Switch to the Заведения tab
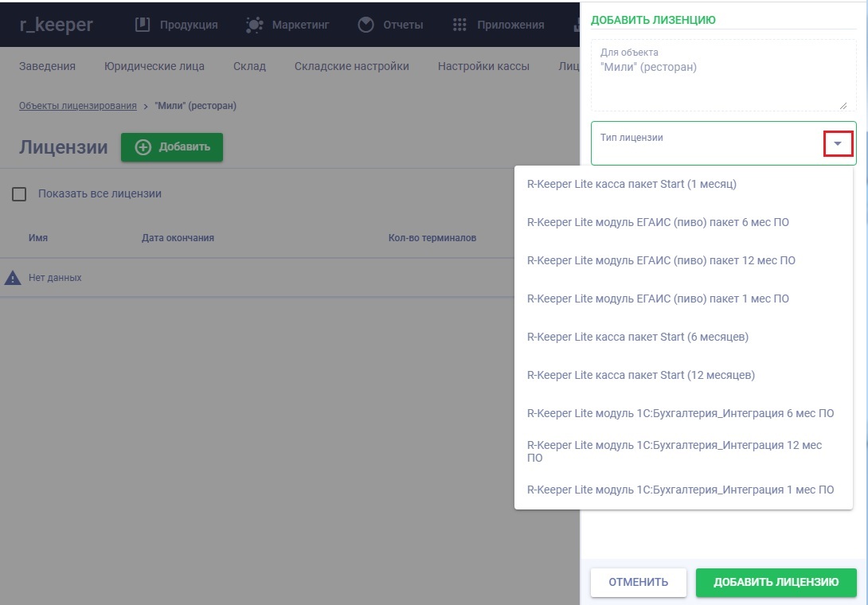This screenshot has width=868, height=605. coord(47,66)
